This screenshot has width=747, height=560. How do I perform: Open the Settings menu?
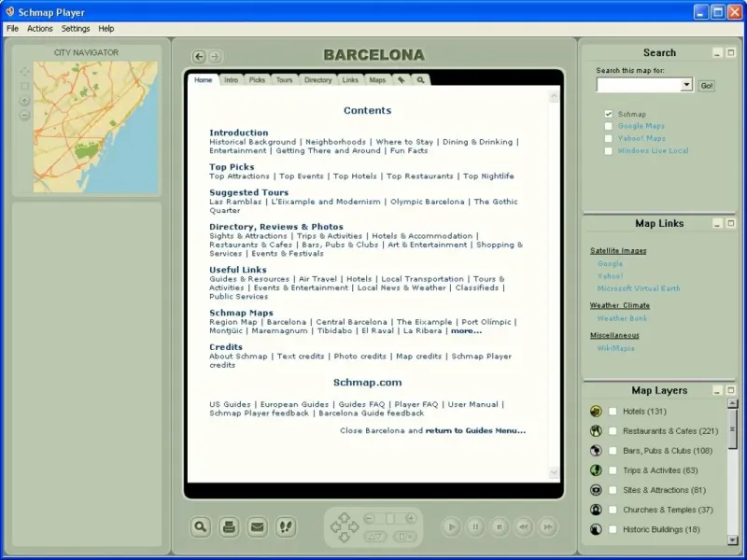point(76,29)
